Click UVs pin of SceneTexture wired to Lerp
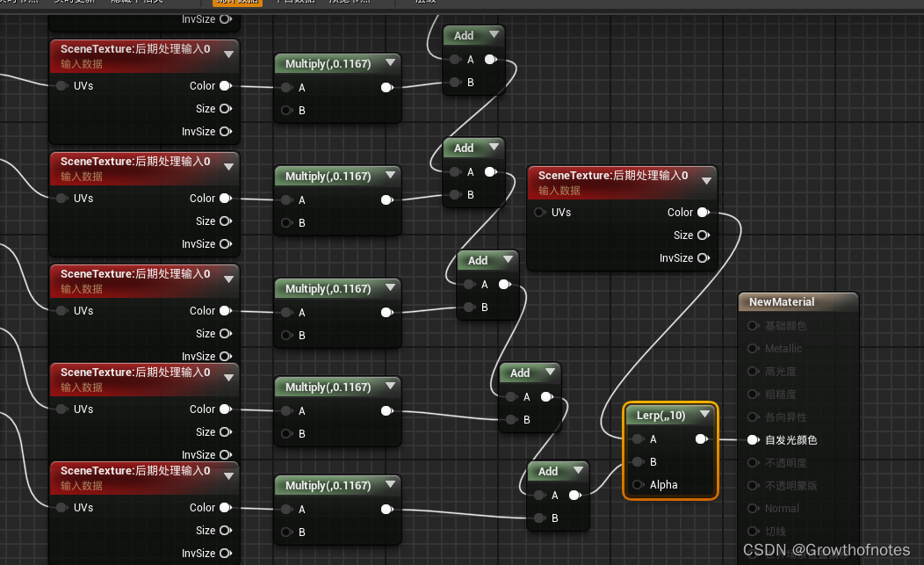 pyautogui.click(x=539, y=213)
